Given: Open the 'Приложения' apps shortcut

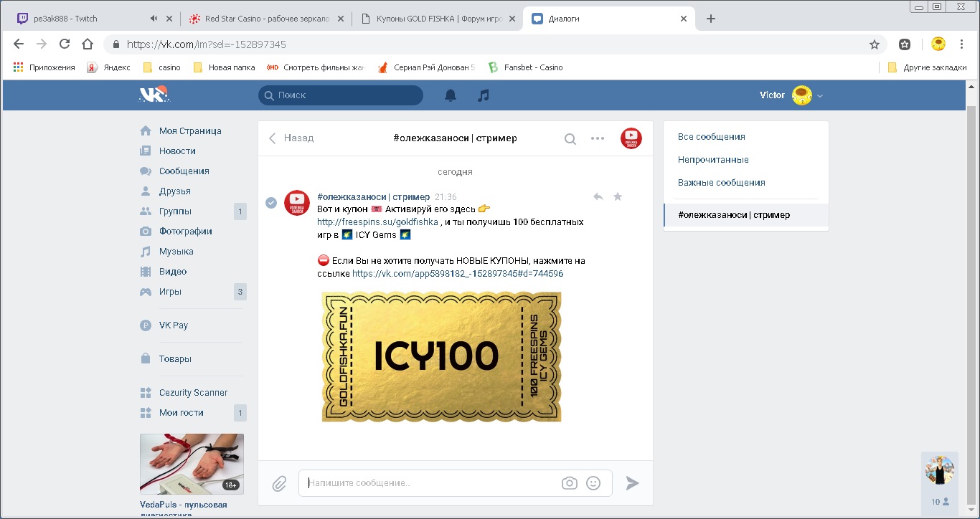Looking at the screenshot, I should pyautogui.click(x=44, y=67).
